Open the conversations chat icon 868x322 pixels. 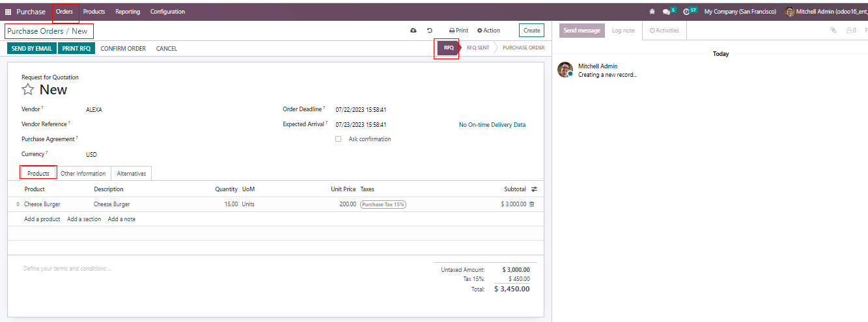point(665,12)
